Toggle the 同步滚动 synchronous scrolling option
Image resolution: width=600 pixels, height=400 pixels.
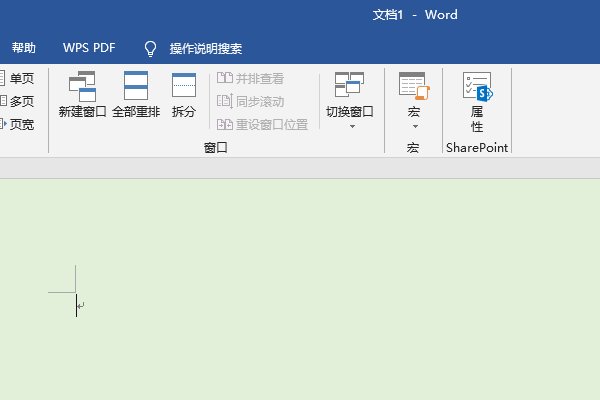point(251,101)
